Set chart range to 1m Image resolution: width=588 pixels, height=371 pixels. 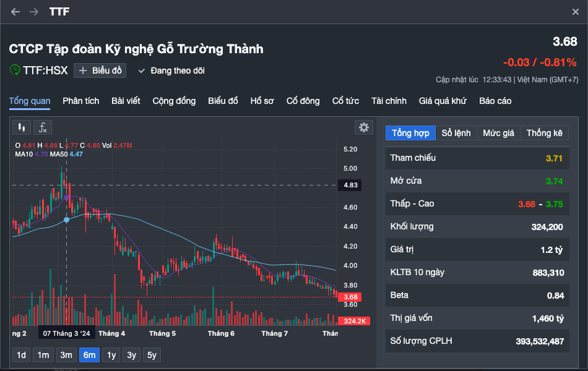coord(43,355)
